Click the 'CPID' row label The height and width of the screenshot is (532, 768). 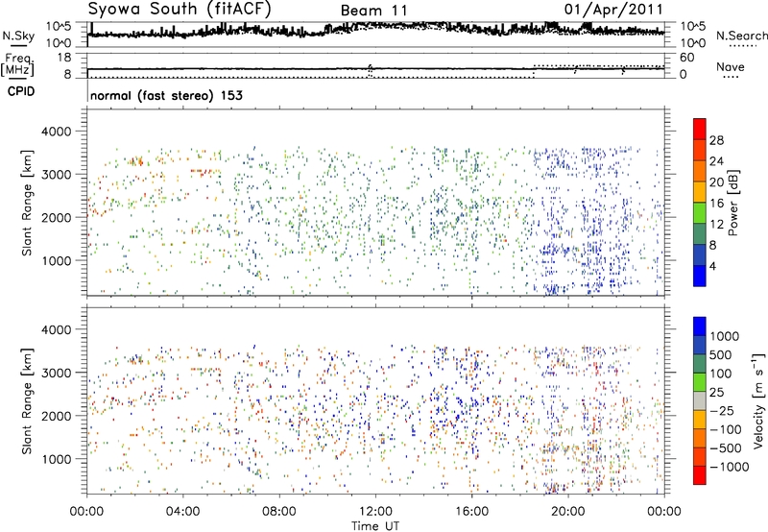click(x=21, y=91)
